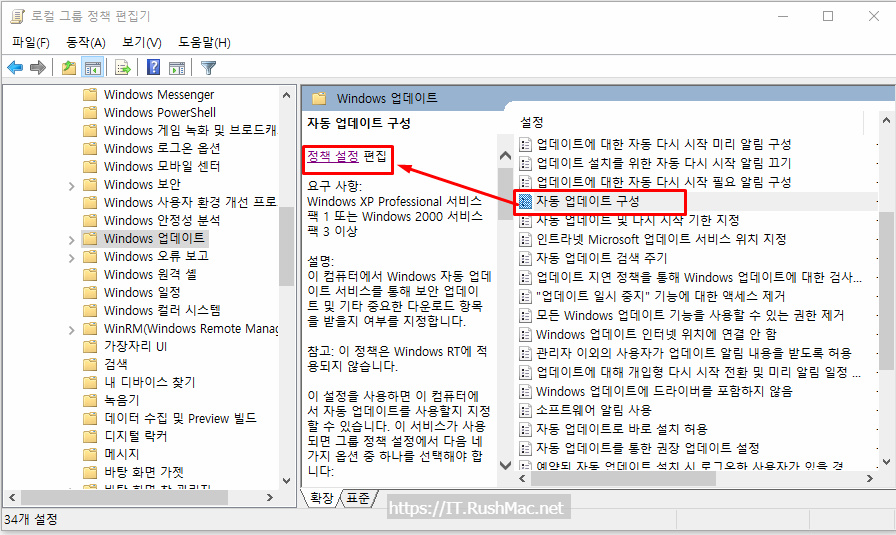Select 인트라넷 Microsoft 업데이트 서비스 위치 지정
The image size is (896, 535).
(661, 239)
